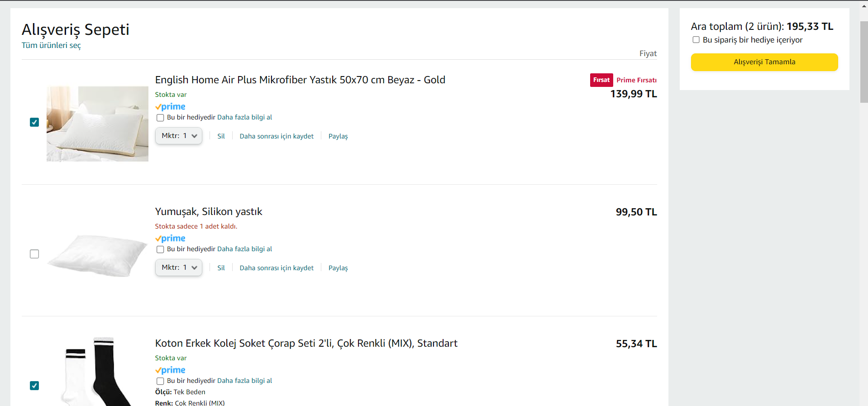
Task: Expand Mktr dropdown for Silikon yastık
Action: 179,267
